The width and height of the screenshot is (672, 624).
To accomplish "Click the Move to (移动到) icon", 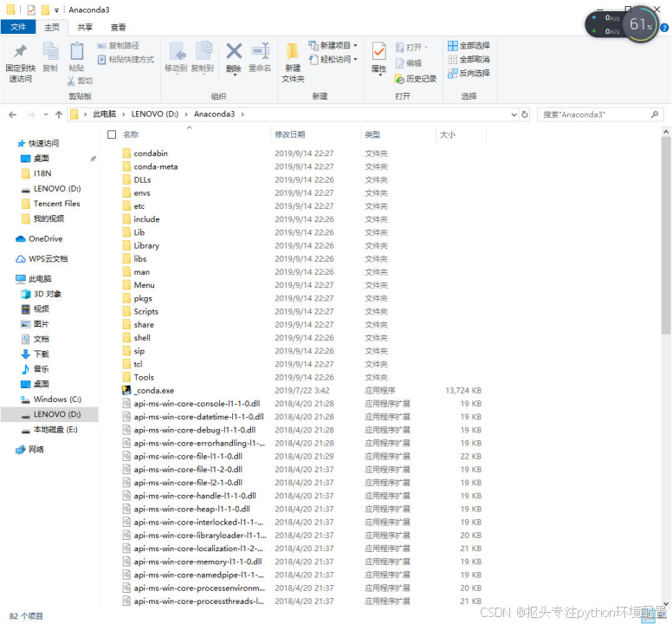I will [x=176, y=52].
